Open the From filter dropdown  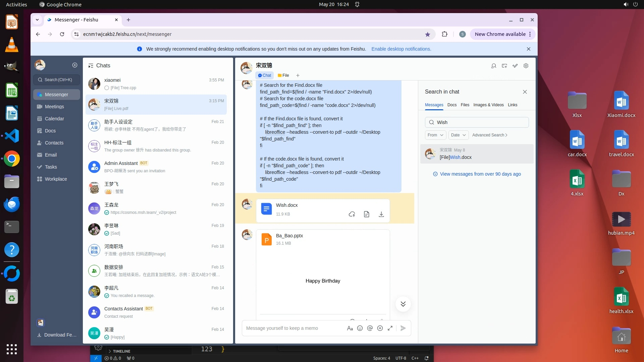pyautogui.click(x=435, y=135)
